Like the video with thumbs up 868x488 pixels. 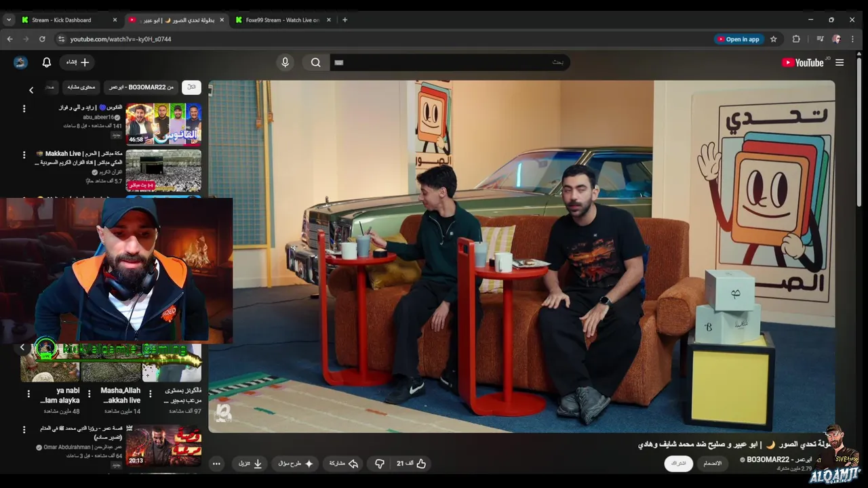click(412, 464)
